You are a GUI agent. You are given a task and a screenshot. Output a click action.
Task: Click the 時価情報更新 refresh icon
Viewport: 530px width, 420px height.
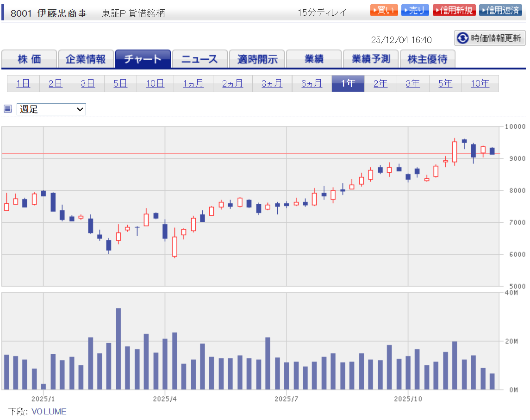pyautogui.click(x=462, y=38)
